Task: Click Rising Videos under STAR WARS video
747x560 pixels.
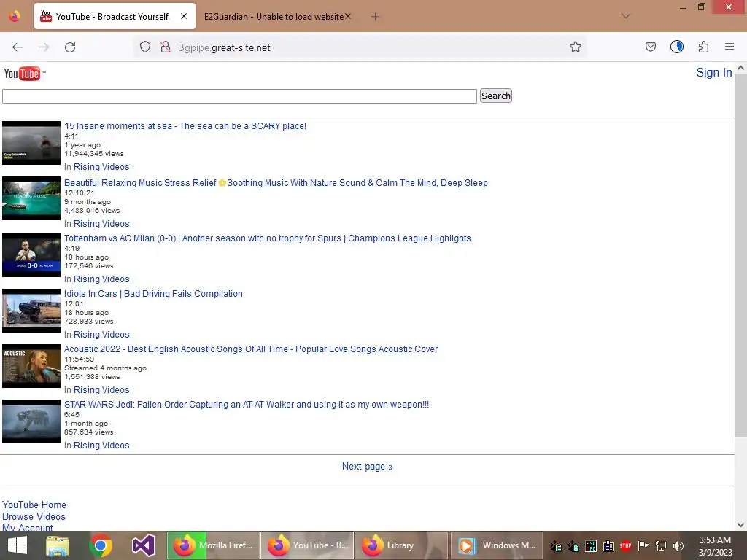Action: [x=101, y=446]
